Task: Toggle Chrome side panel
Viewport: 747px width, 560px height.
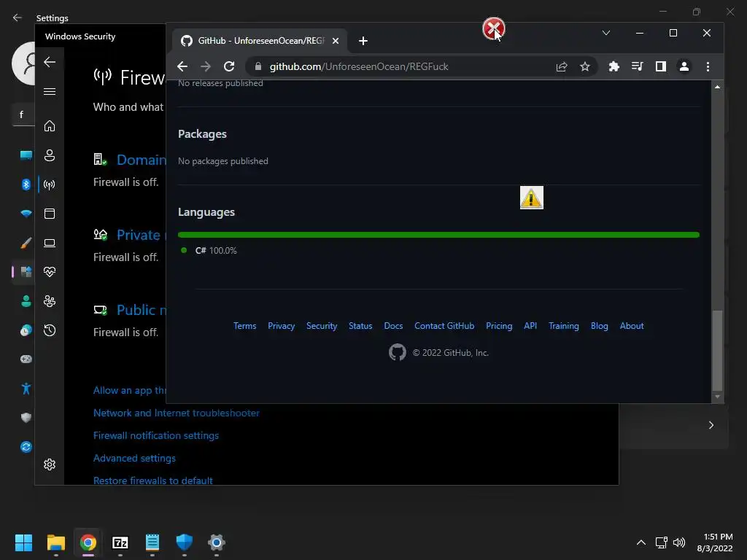Action: 661,66
